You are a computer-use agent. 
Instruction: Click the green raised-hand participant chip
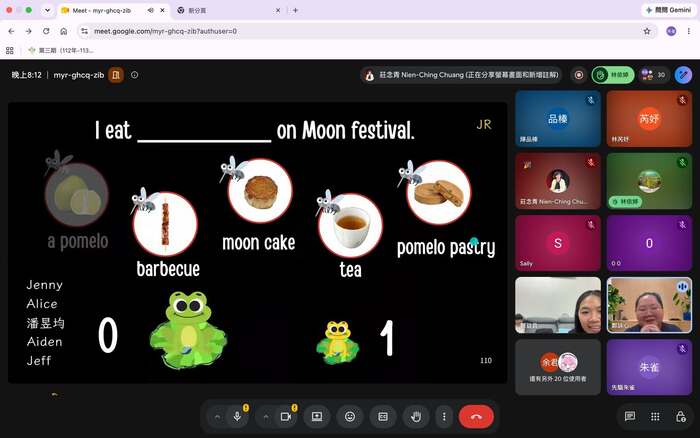point(613,75)
